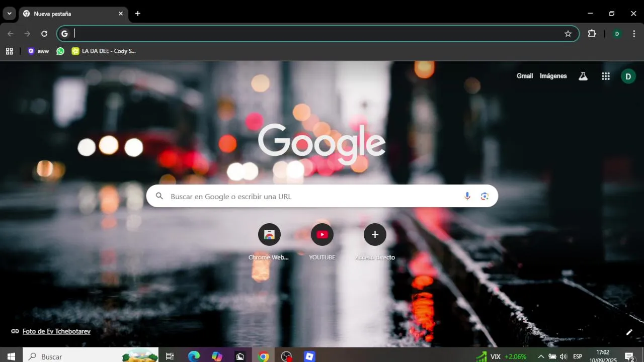
Task: Open Task View in taskbar
Action: pyautogui.click(x=170, y=356)
